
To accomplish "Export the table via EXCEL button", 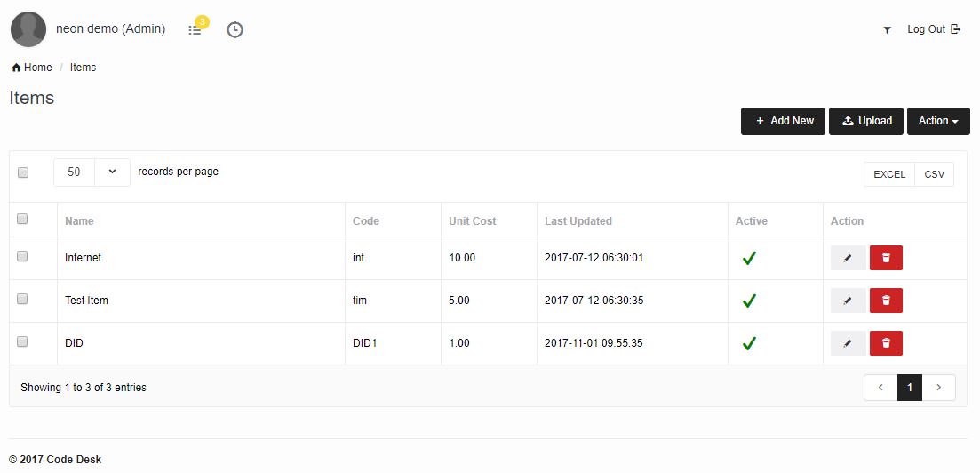I will click(x=888, y=174).
